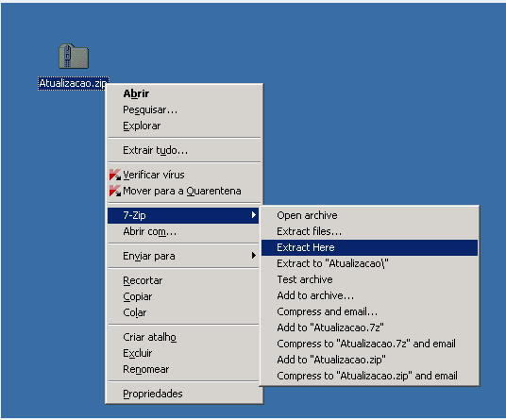Image resolution: width=506 pixels, height=420 pixels.
Task: Expand the 7-Zip submenu arrow
Action: pyautogui.click(x=254, y=215)
